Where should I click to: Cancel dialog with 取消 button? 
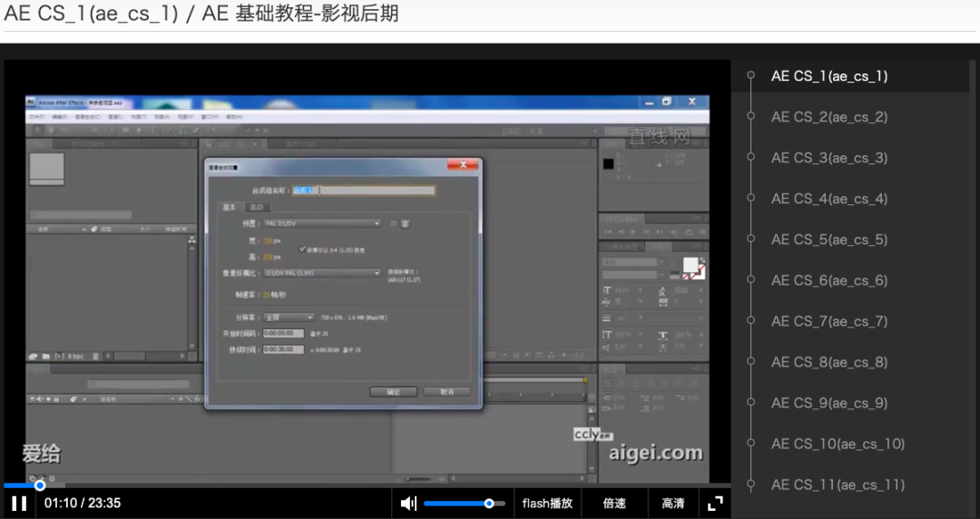(446, 392)
